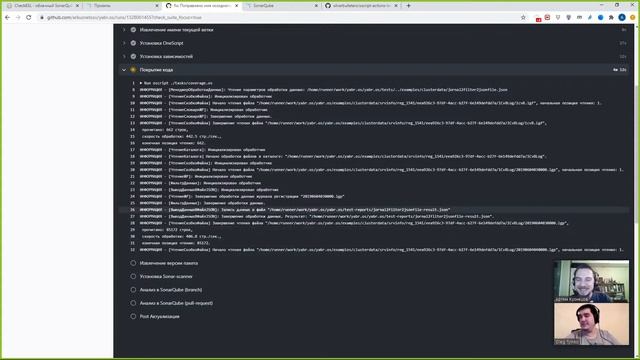Close the script-actions GitHub tab
Viewport: 640px width, 360px height.
tap(396, 6)
